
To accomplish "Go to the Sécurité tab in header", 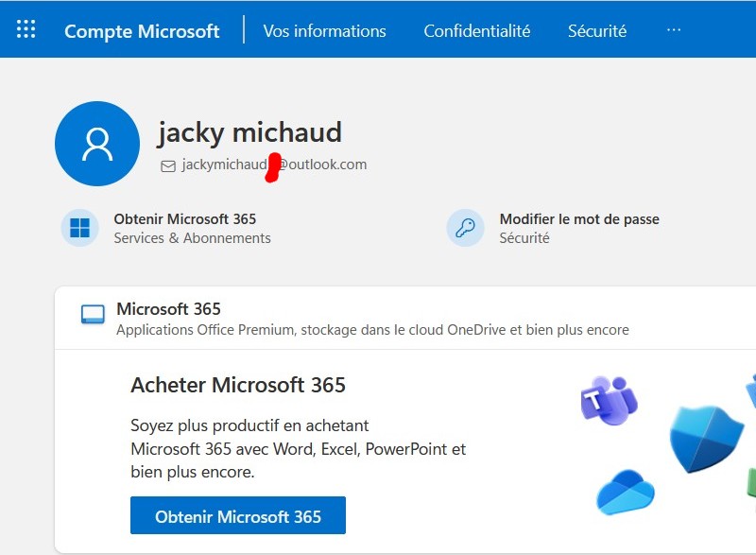I will tap(596, 30).
